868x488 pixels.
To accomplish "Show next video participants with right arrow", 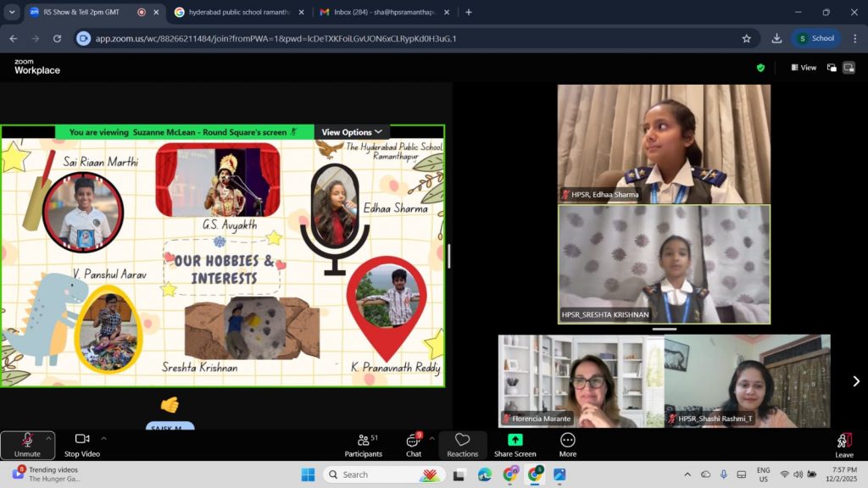I will (855, 381).
